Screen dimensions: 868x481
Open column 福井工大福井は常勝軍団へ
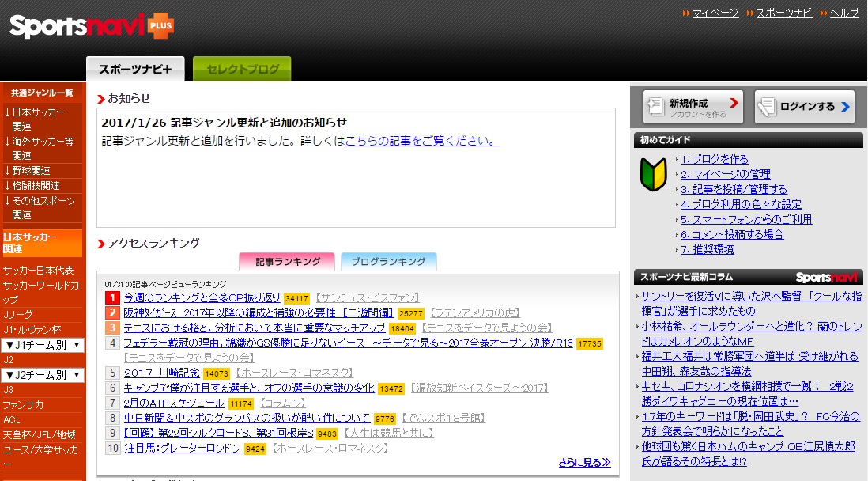(749, 364)
